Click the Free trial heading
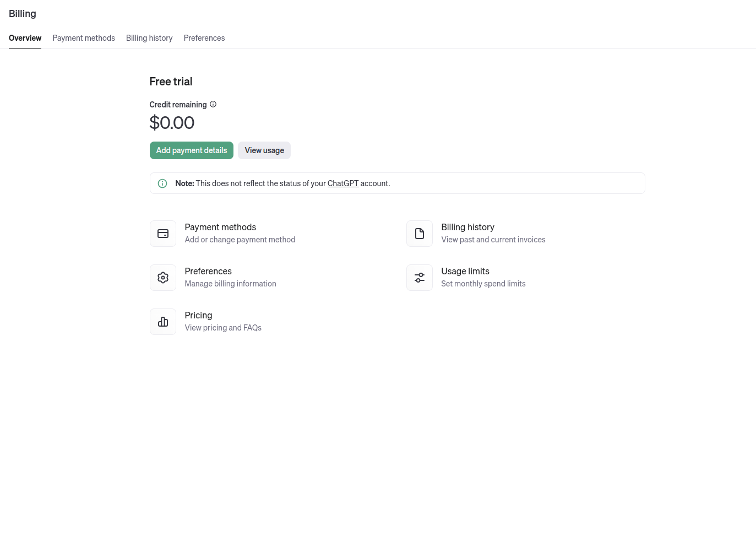756x558 pixels. pos(171,82)
